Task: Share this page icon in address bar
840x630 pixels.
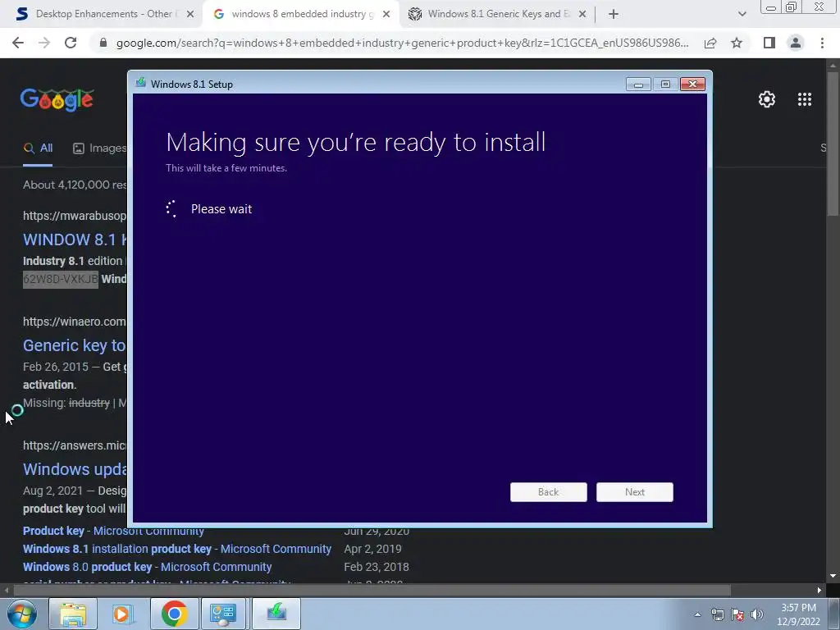Action: click(x=710, y=43)
